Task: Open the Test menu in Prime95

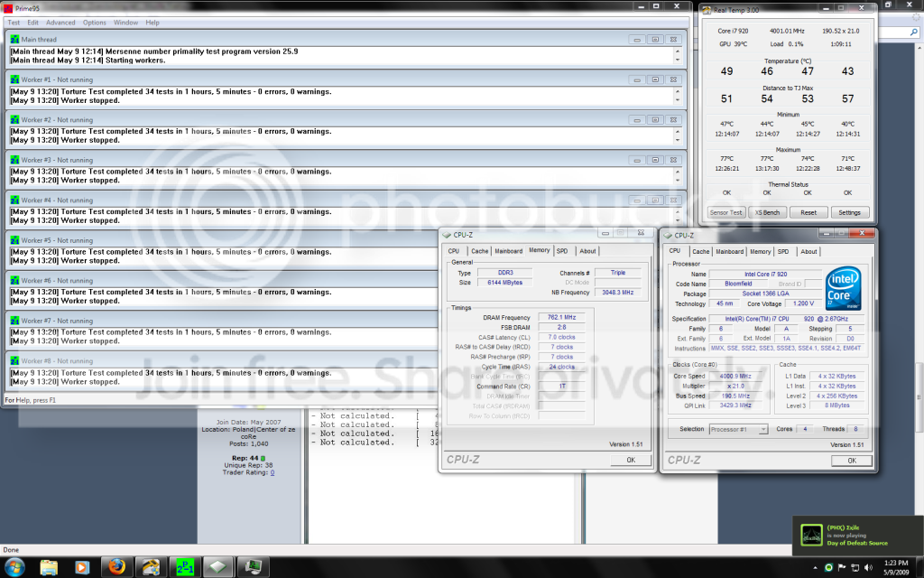Action: coord(14,23)
